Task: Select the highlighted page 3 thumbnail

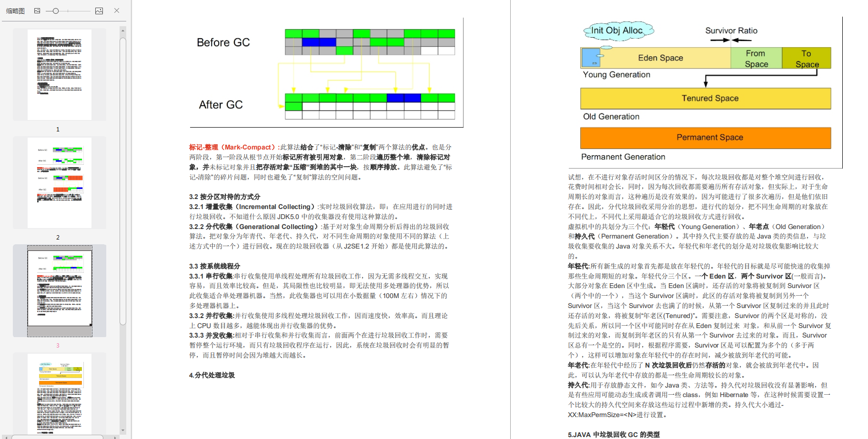Action: click(x=60, y=290)
